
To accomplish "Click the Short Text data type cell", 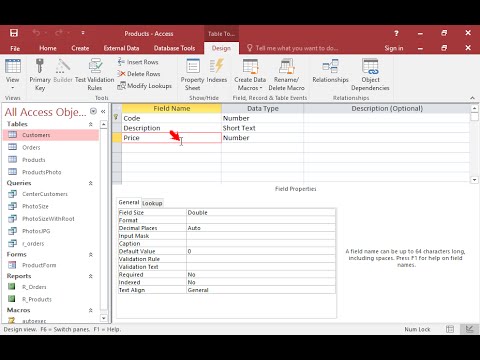I will pos(262,128).
